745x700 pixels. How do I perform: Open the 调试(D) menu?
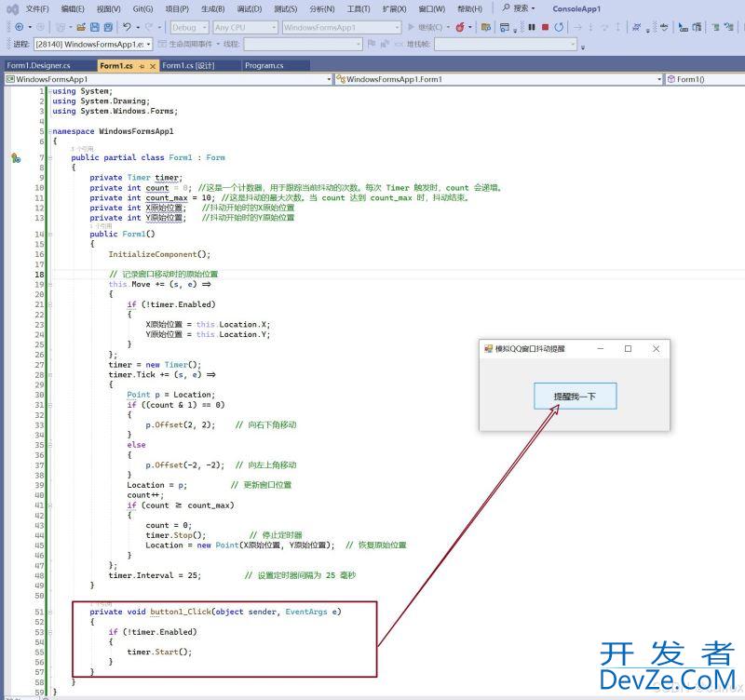(x=249, y=9)
